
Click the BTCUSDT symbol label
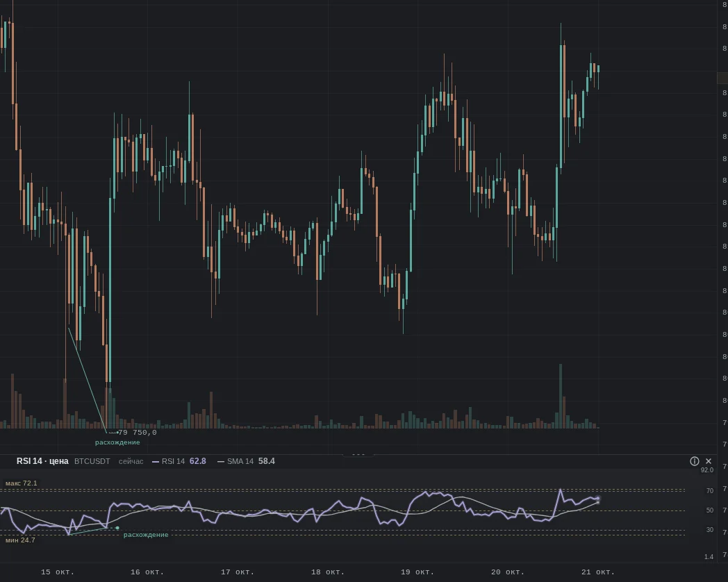(92, 461)
